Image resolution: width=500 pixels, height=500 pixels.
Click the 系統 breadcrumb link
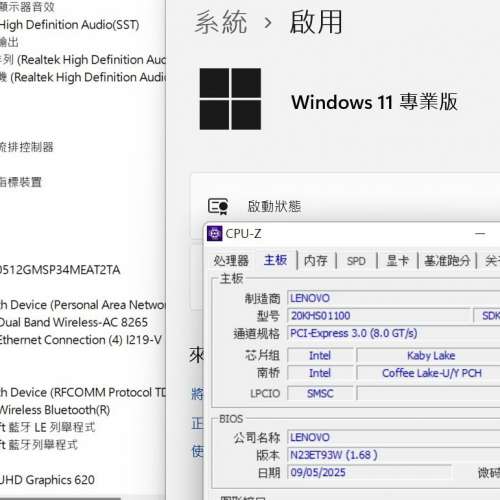tap(221, 22)
